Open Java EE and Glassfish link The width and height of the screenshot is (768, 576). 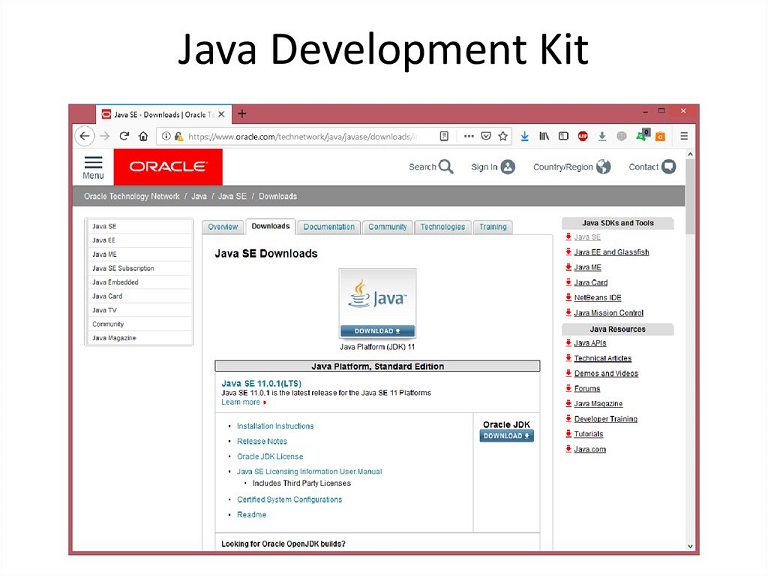pyautogui.click(x=611, y=252)
